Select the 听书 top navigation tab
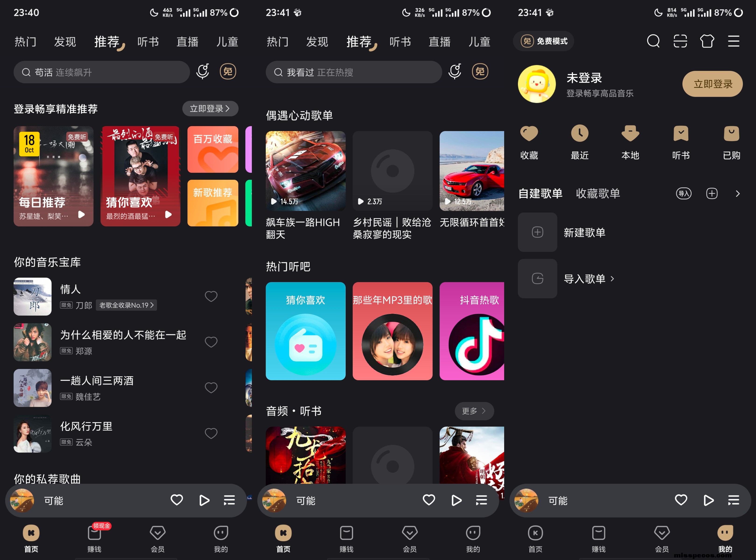This screenshot has height=560, width=756. click(x=148, y=42)
